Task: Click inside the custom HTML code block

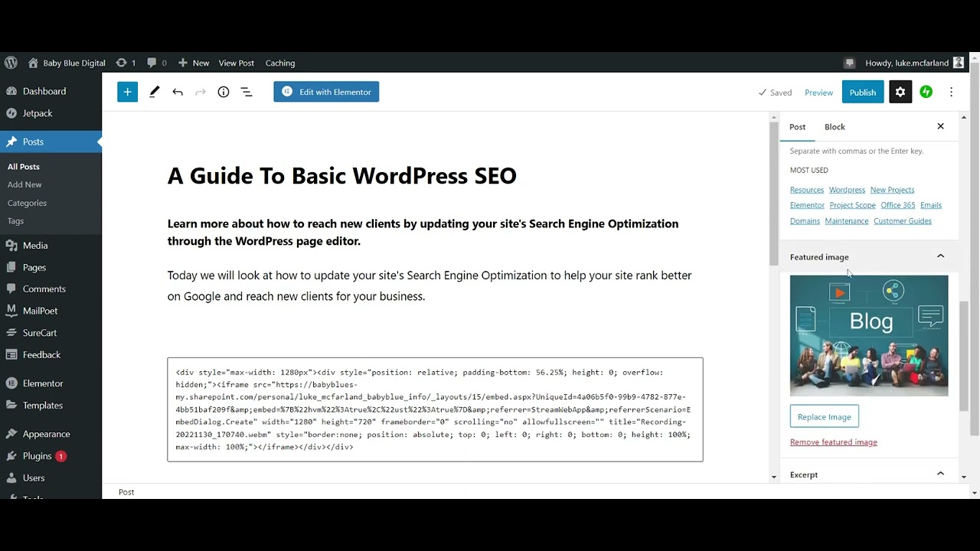Action: click(x=435, y=409)
